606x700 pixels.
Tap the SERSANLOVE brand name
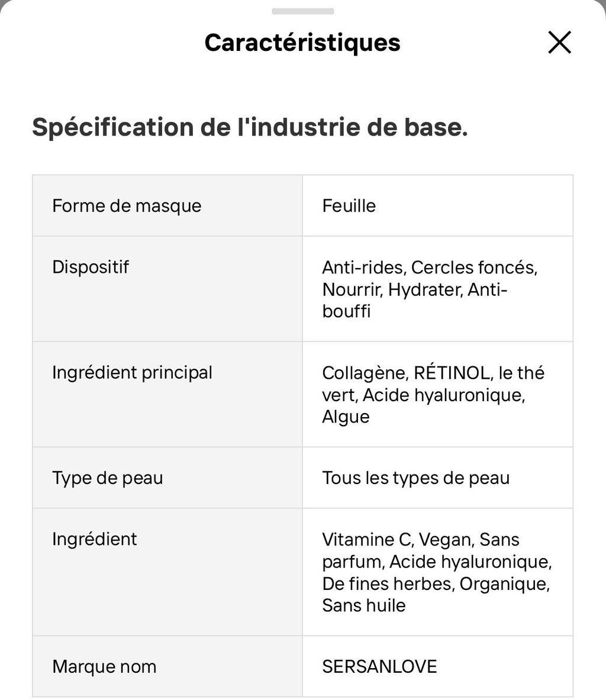(x=379, y=666)
